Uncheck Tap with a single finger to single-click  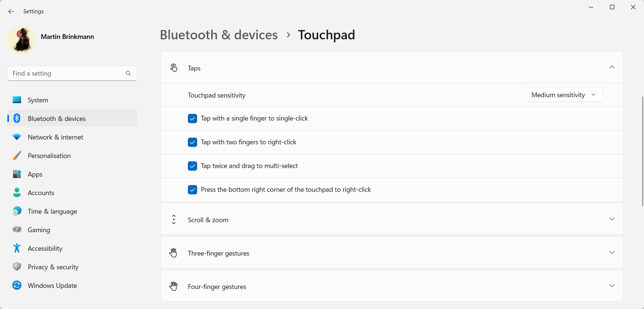[x=192, y=118]
